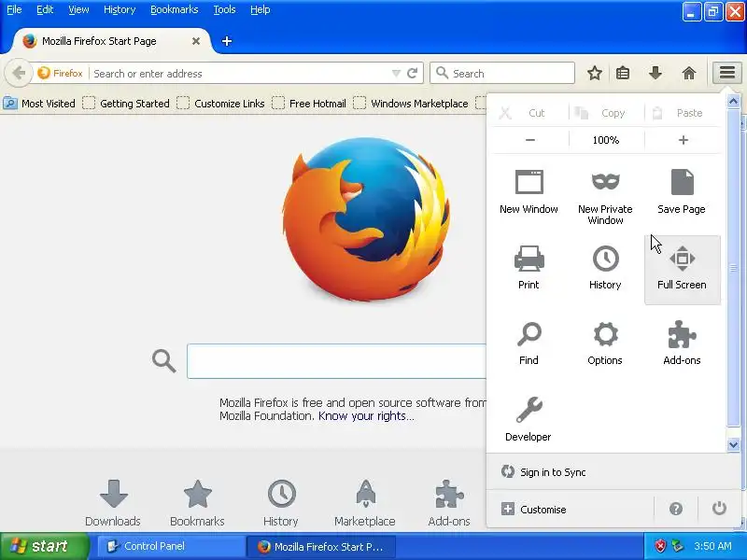Image resolution: width=747 pixels, height=560 pixels.
Task: Open the File menu
Action: (14, 9)
